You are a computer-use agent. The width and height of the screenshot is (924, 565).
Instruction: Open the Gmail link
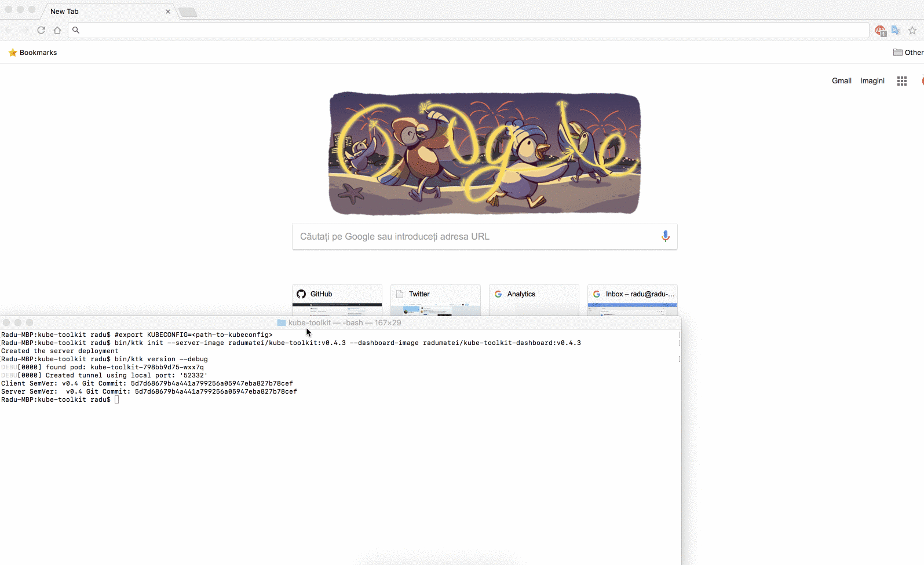coord(841,81)
